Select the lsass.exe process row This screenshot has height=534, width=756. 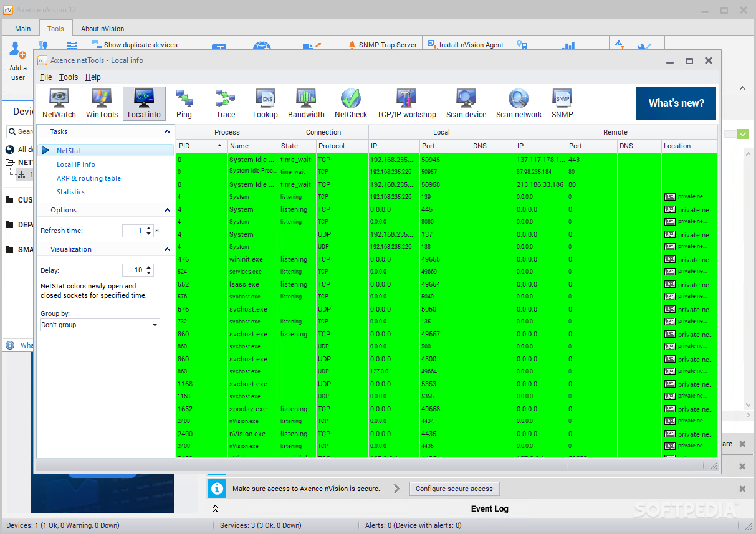[446, 284]
